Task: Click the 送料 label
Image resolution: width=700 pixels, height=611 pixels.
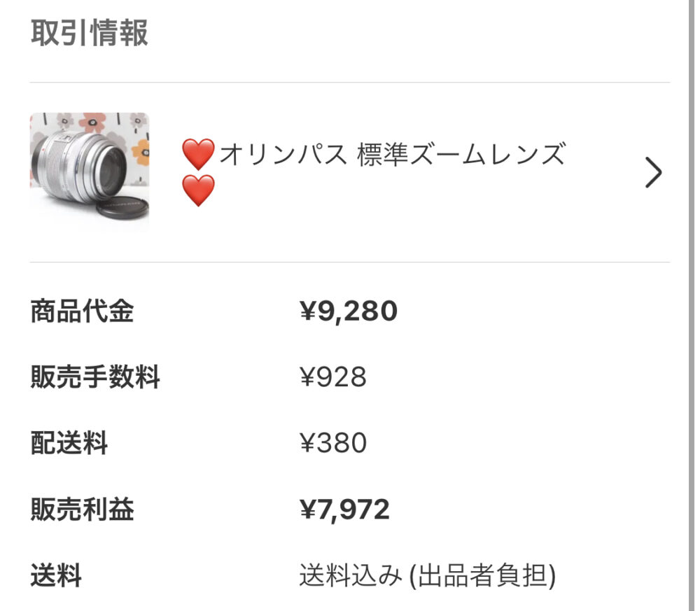Action: point(56,577)
